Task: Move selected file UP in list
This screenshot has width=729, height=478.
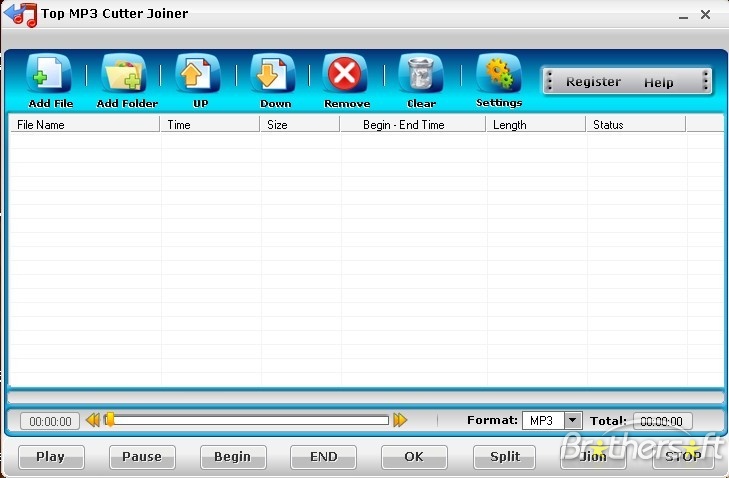Action: coord(198,74)
